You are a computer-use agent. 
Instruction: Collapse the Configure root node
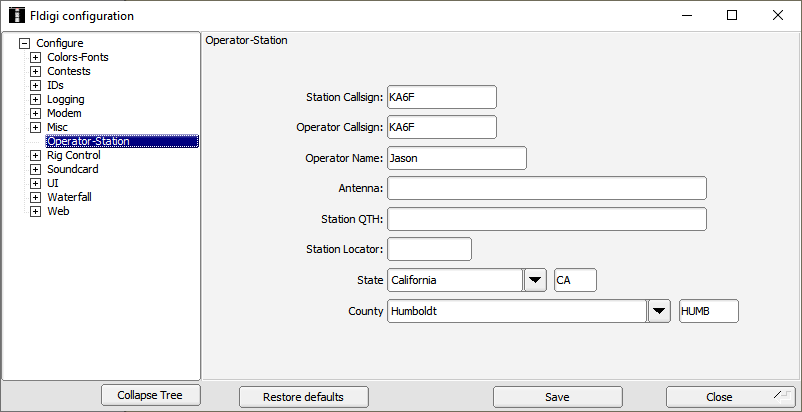tap(24, 43)
